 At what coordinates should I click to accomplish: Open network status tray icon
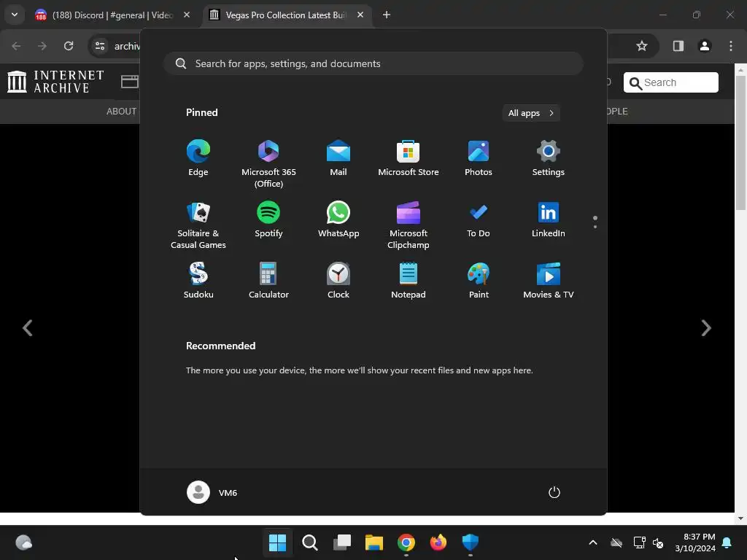(639, 542)
